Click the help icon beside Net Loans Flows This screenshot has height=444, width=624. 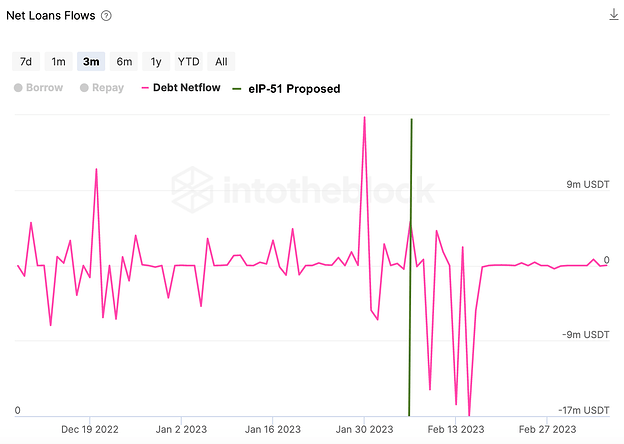click(x=107, y=16)
